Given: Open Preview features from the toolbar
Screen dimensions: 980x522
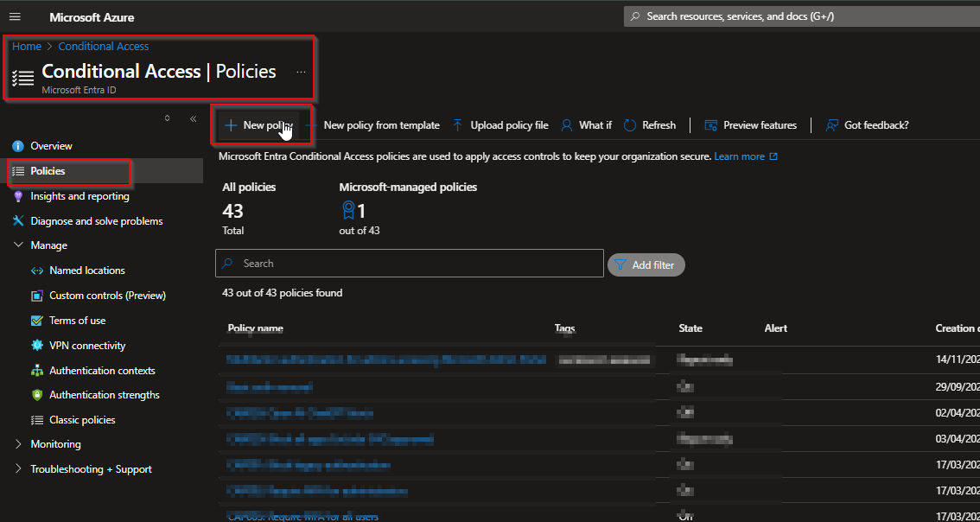Looking at the screenshot, I should click(x=751, y=125).
